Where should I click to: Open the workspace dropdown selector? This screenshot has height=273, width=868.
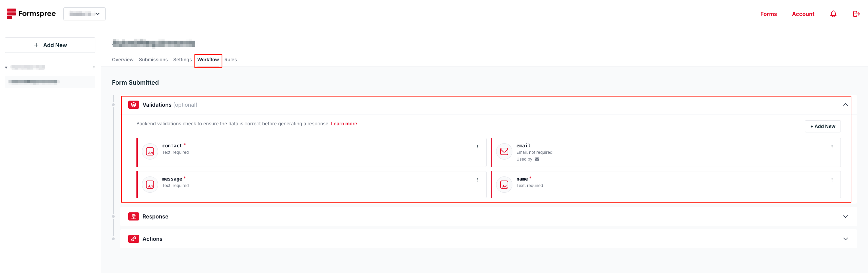[x=84, y=14]
